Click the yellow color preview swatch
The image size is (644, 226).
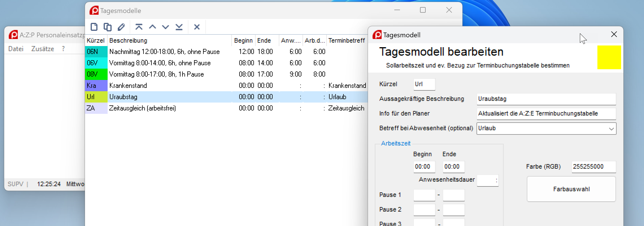pyautogui.click(x=609, y=58)
